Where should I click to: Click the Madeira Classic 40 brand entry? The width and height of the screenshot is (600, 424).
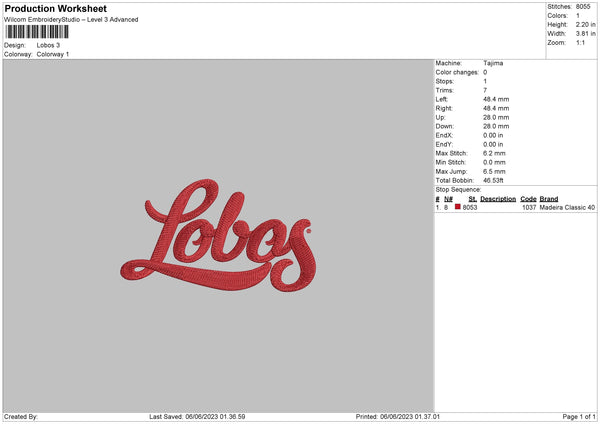click(x=567, y=207)
